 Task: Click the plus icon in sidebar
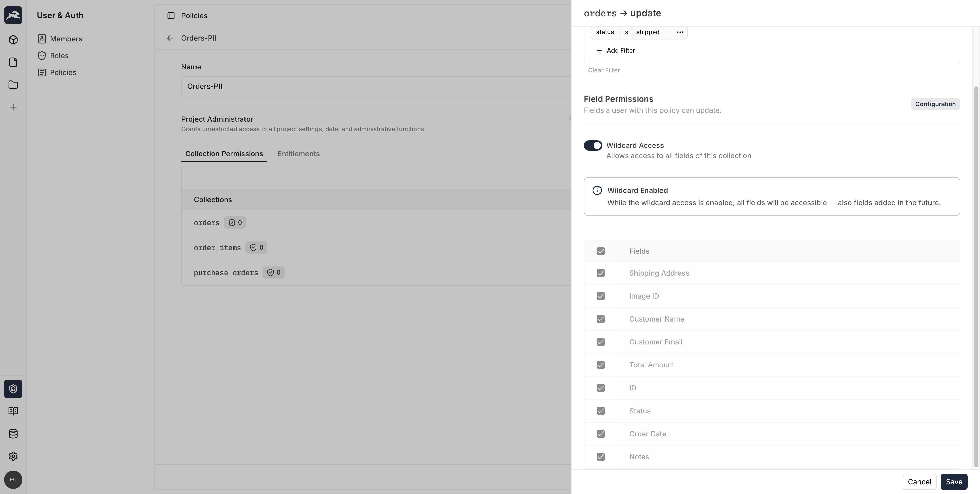[x=13, y=107]
